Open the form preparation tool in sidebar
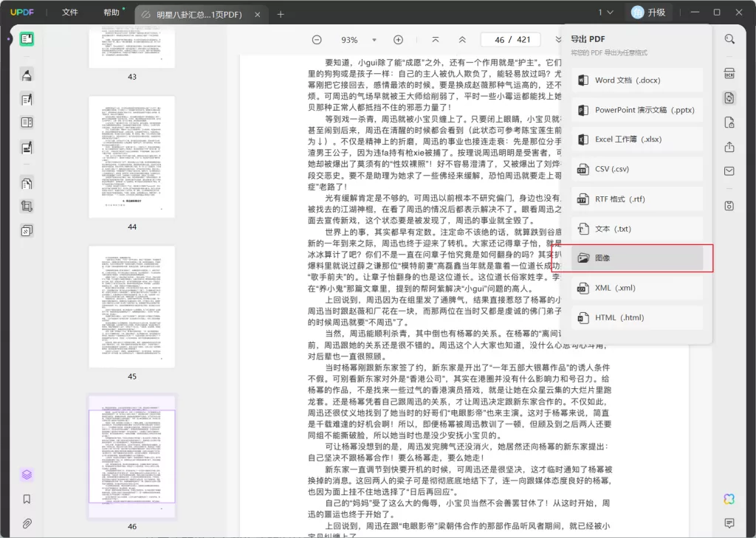Image resolution: width=756 pixels, height=538 pixels. coord(27,123)
